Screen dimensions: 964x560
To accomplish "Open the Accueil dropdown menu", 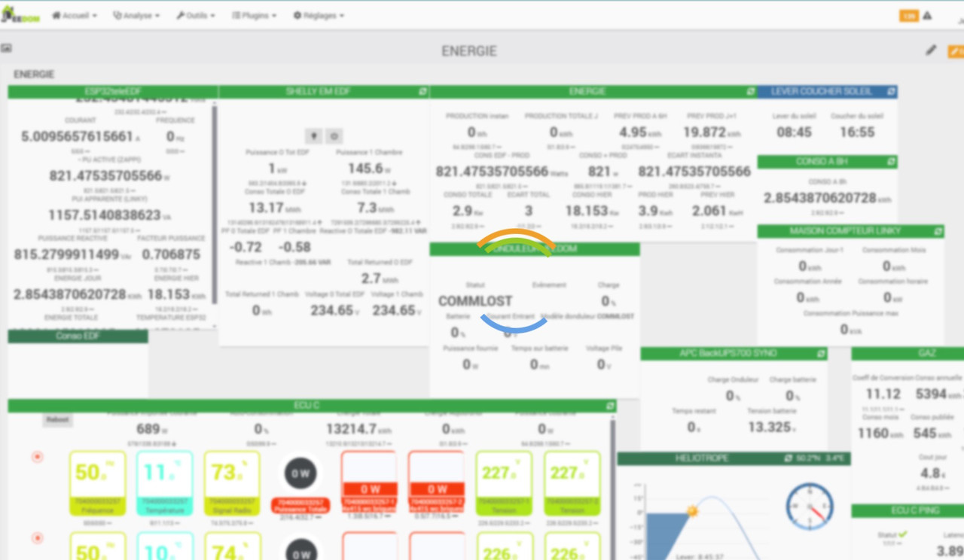I will point(75,15).
